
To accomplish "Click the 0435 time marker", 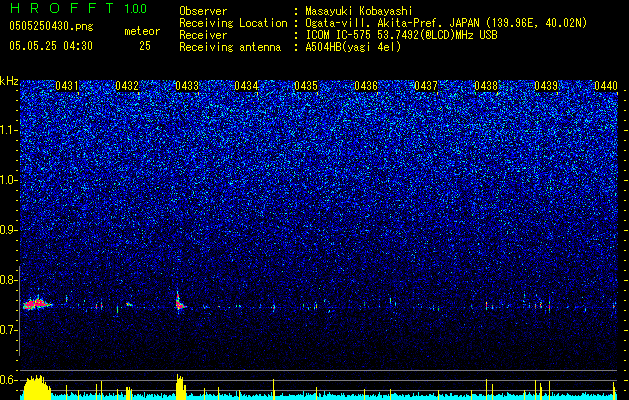I will tap(306, 86).
